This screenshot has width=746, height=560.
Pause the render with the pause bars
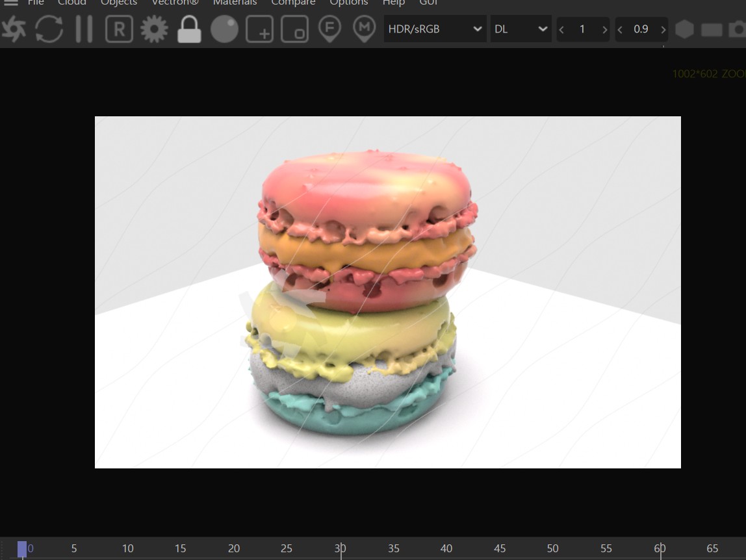(x=84, y=29)
